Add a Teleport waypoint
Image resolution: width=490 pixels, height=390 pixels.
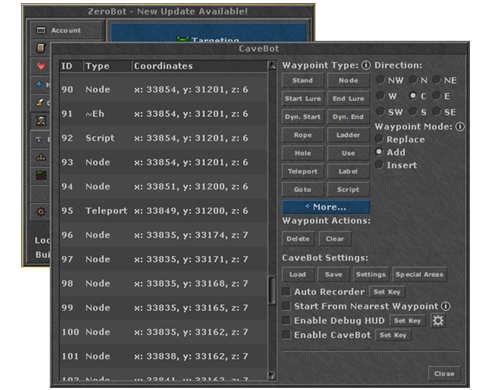pyautogui.click(x=303, y=171)
